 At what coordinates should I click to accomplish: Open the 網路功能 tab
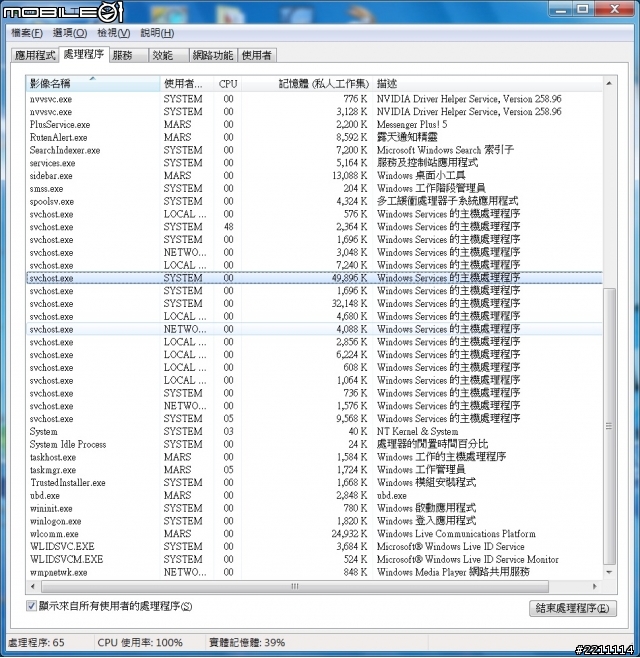point(213,55)
